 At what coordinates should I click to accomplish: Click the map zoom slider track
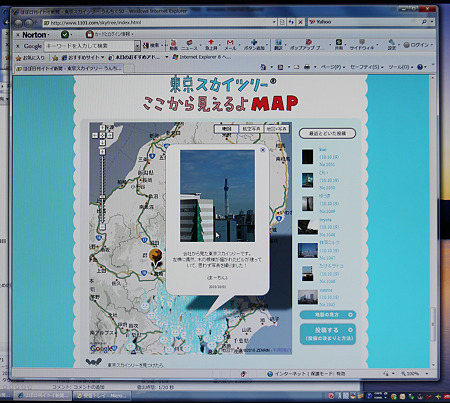(102, 189)
